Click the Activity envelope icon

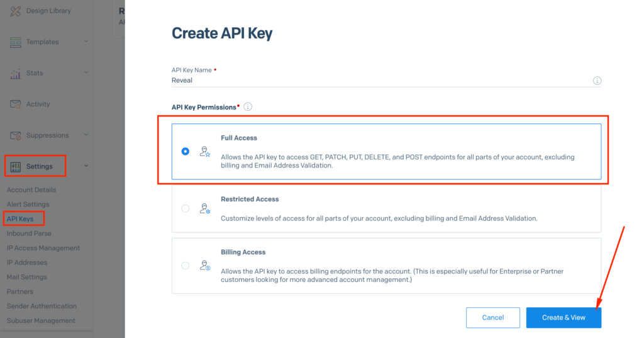(x=16, y=104)
